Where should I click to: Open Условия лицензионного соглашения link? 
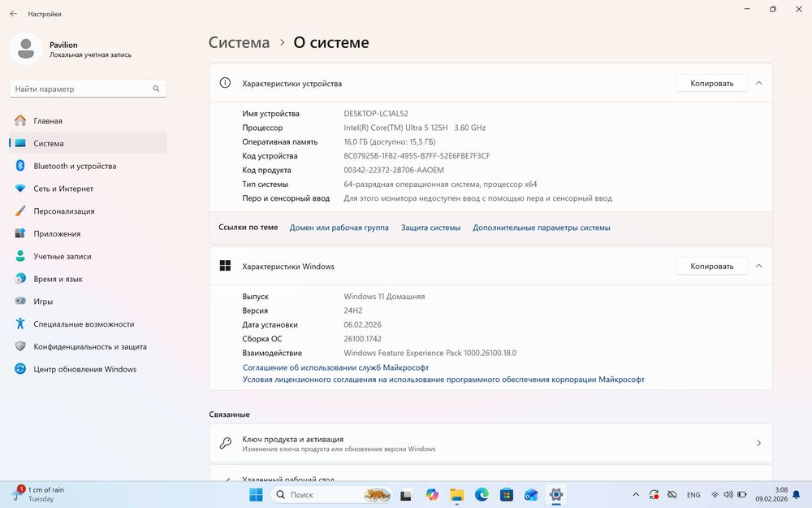click(443, 380)
